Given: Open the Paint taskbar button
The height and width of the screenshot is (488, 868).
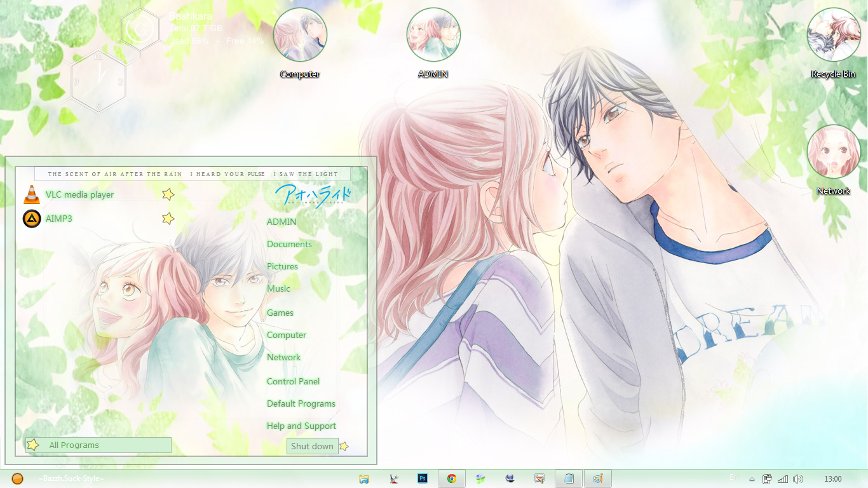Looking at the screenshot, I should click(598, 478).
